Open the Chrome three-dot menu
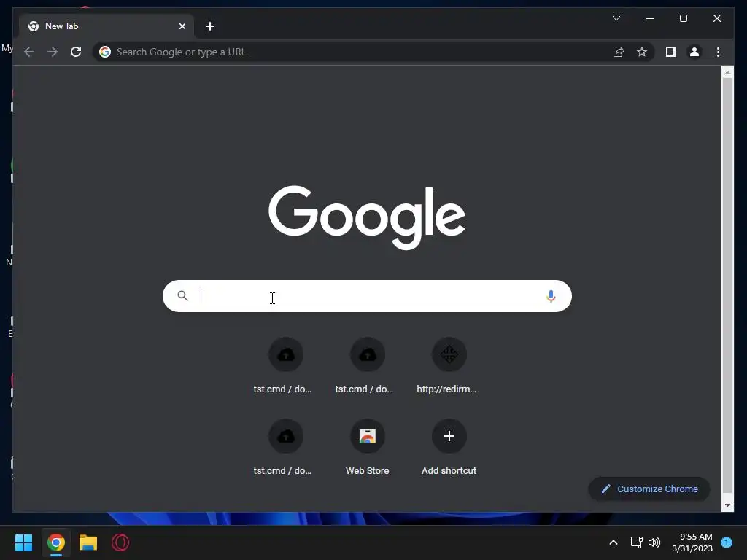Viewport: 747px width, 560px height. tap(718, 52)
